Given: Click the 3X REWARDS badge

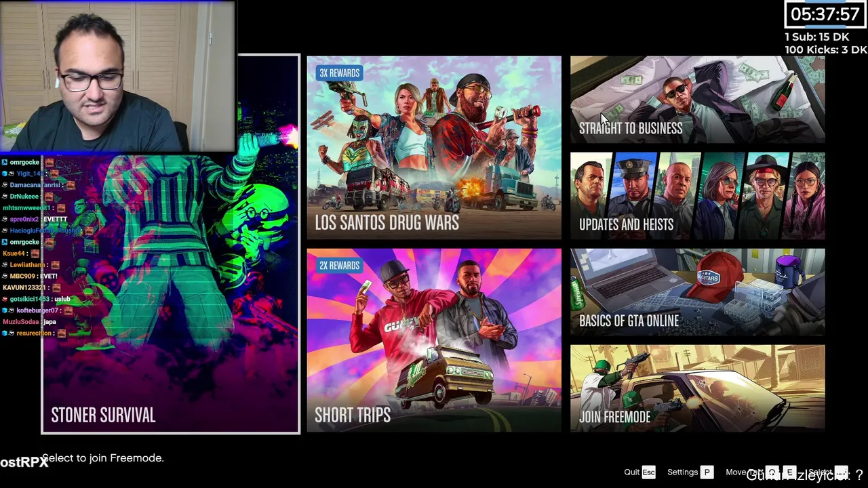Looking at the screenshot, I should tap(339, 73).
